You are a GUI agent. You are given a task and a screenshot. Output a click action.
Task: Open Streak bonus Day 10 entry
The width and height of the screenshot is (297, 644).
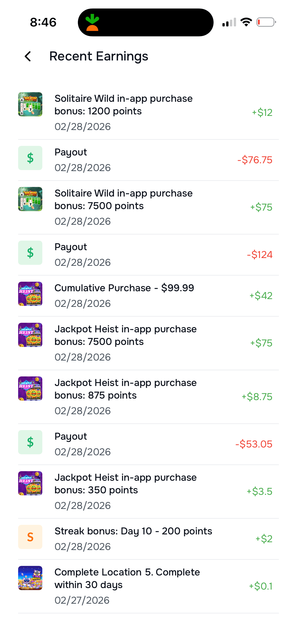pos(148,539)
